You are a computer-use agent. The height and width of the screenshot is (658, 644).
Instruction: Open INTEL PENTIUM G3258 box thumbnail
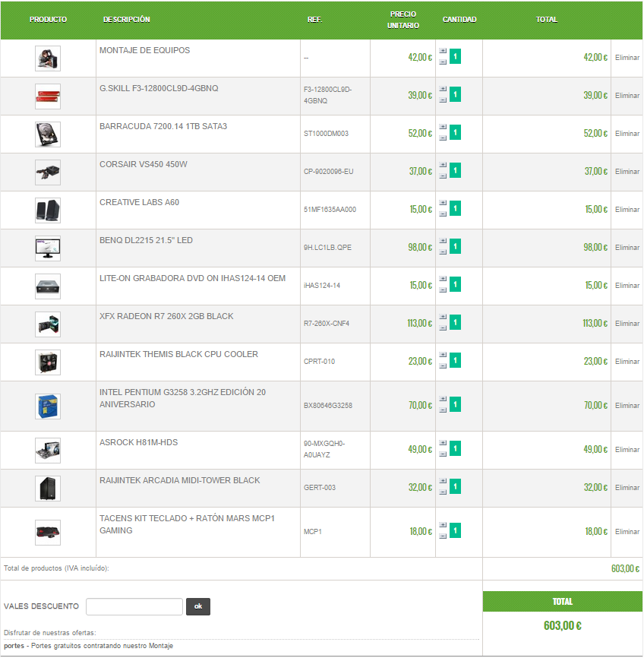[48, 407]
